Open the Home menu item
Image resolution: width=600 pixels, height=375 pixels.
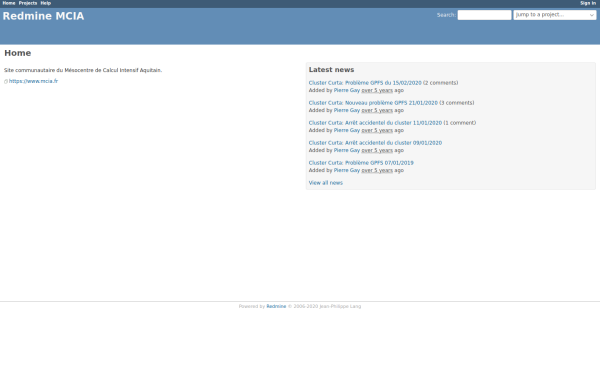click(x=9, y=3)
